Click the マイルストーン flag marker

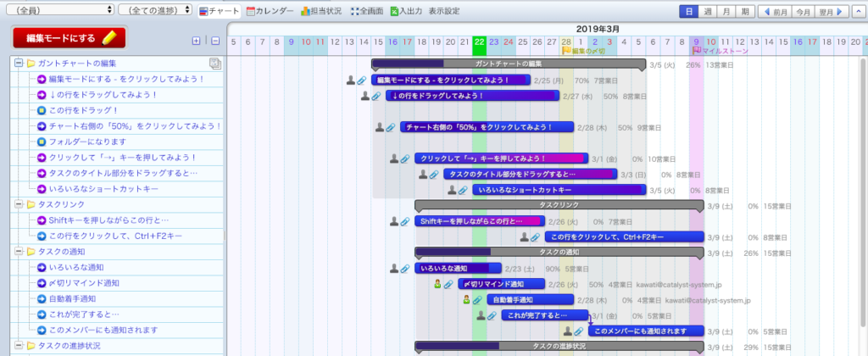coord(697,51)
